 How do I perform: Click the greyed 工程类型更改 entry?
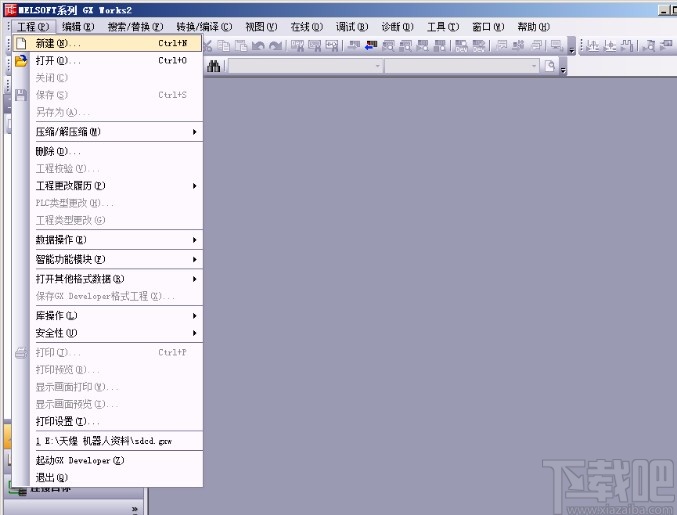pos(116,220)
